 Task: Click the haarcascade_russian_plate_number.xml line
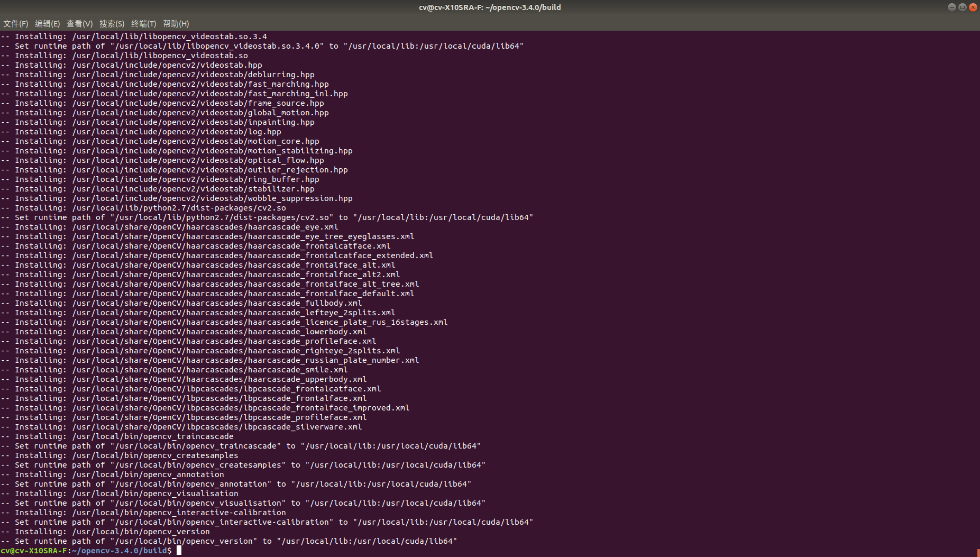210,360
